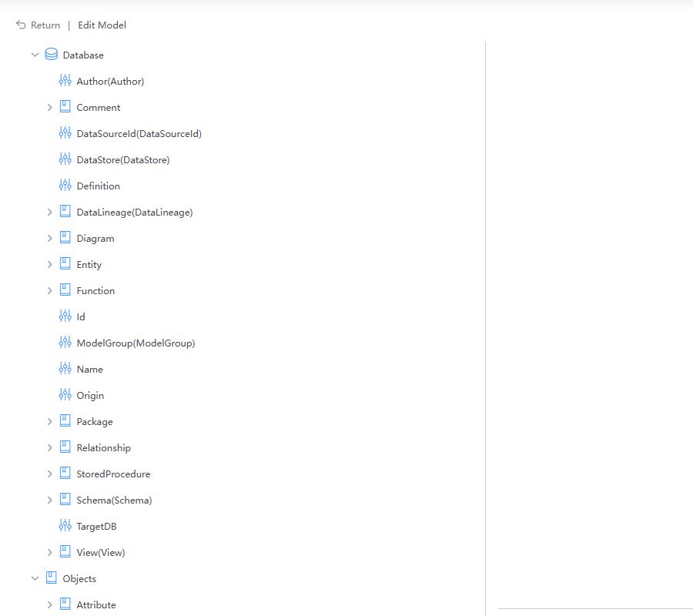Select the Definition property
693x616 pixels.
98,186
